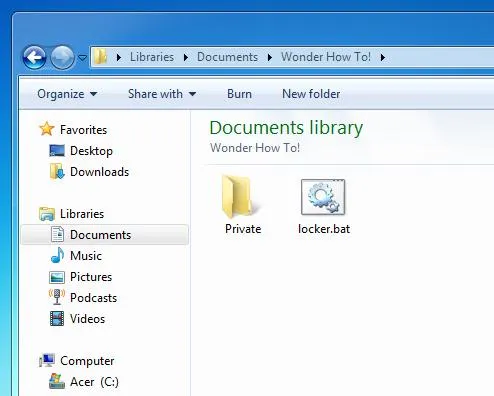Select the Libraries heading in sidebar
The image size is (494, 396).
82,214
